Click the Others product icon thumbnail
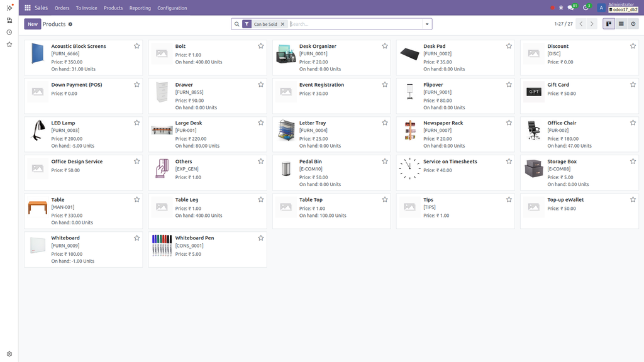 coord(162,168)
